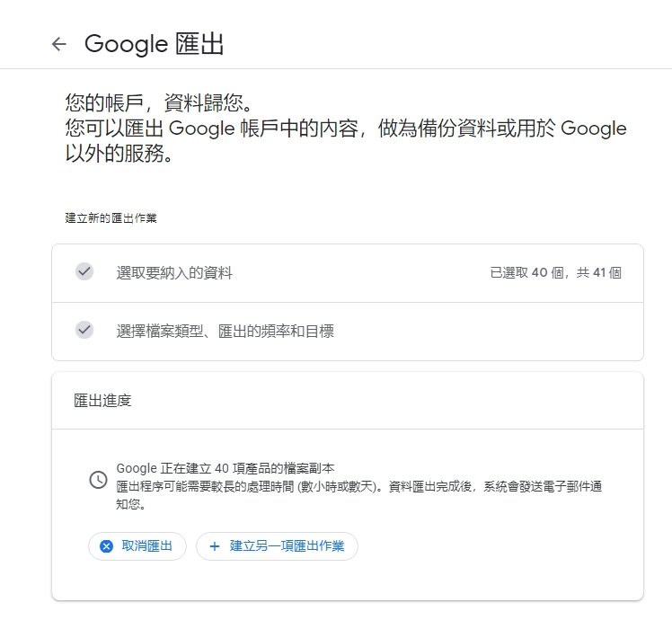Click Google 正在建立 40 項產品的檔案副本 status text
The width and height of the screenshot is (672, 629).
tap(225, 468)
